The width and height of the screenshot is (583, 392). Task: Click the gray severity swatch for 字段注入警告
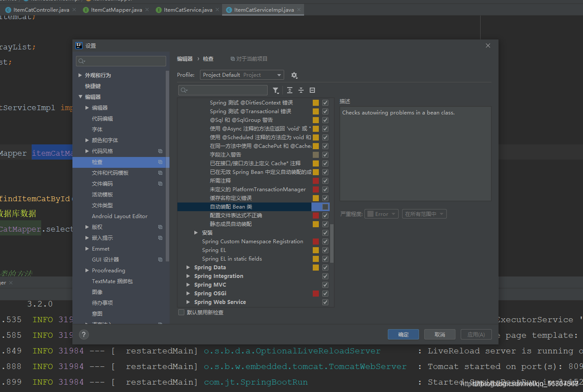[x=316, y=155]
